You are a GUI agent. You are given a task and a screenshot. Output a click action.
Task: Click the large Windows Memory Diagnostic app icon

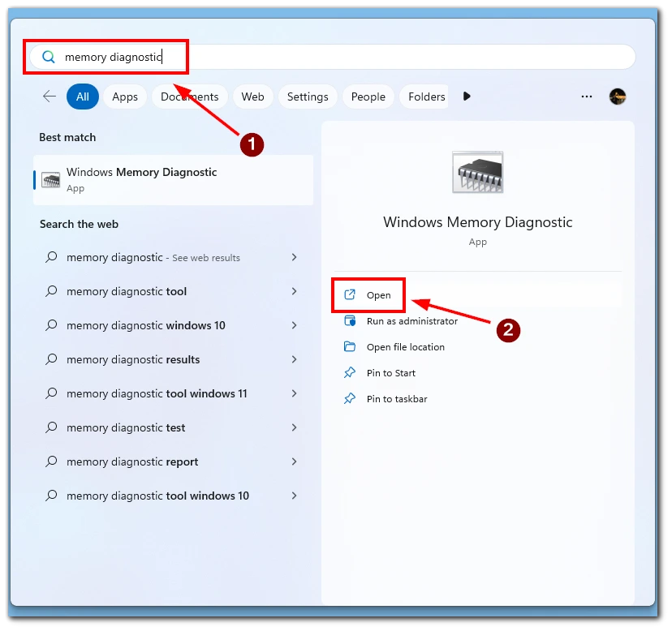pyautogui.click(x=478, y=172)
